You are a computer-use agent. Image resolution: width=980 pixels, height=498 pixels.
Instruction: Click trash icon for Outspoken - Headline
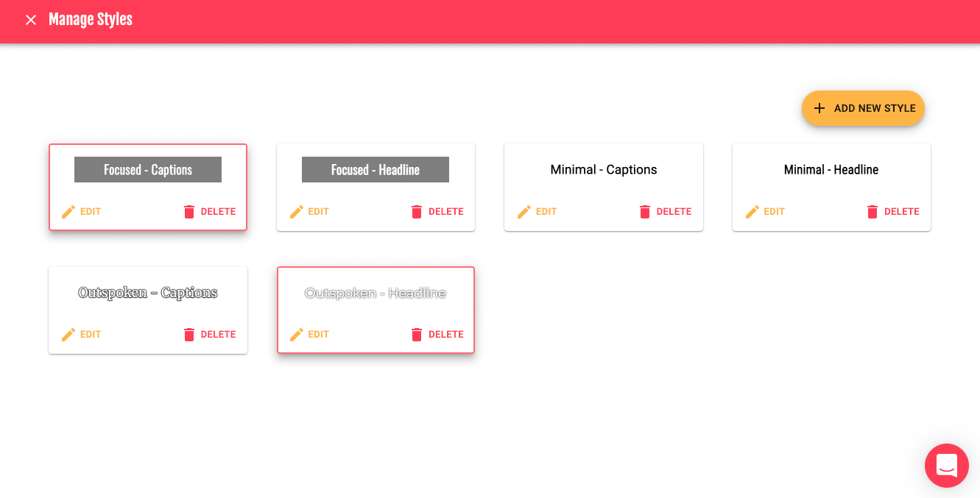pos(417,335)
